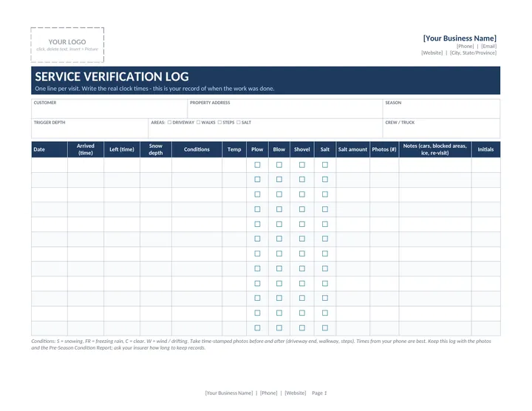Click the Temp column header
This screenshot has height=411, width=532.
click(234, 149)
